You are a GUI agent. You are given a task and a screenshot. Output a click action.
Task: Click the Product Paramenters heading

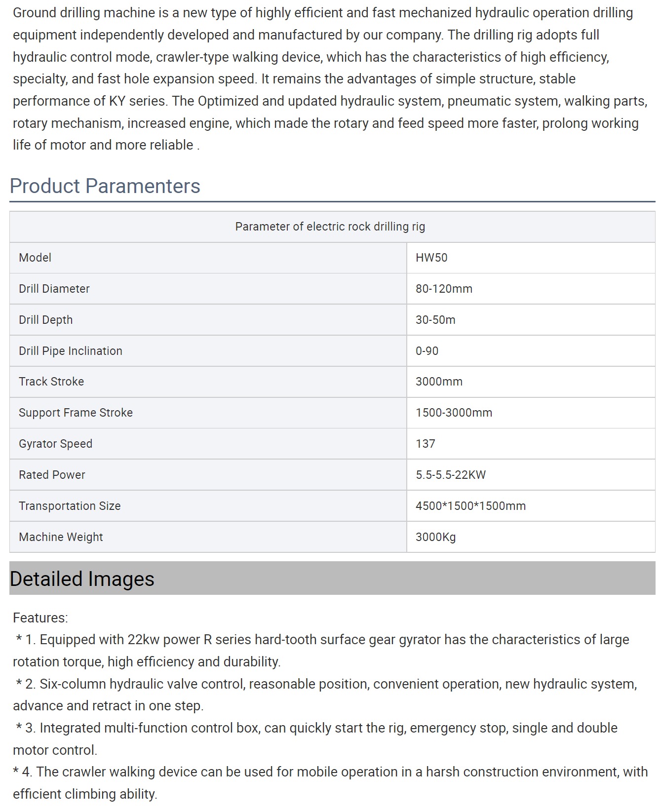[x=105, y=186]
